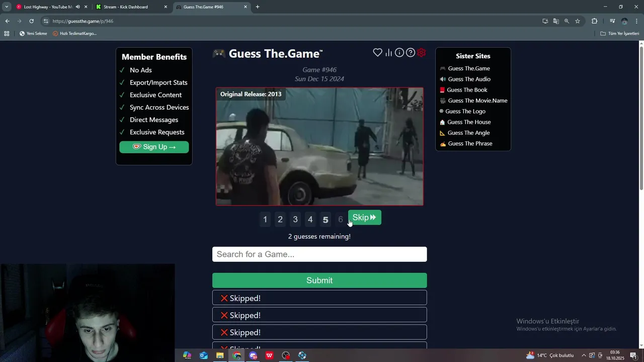This screenshot has width=644, height=362.
Task: Open the red settings gear icon
Action: (422, 53)
